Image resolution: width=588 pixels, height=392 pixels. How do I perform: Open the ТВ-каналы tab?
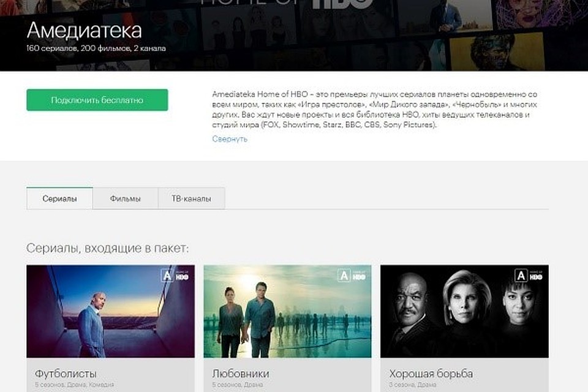tap(191, 198)
